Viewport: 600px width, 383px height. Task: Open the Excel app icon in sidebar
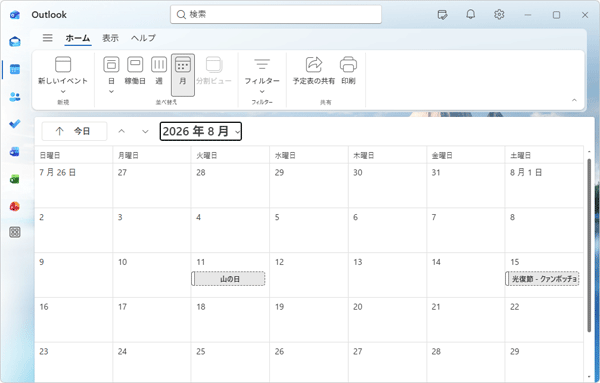(15, 179)
